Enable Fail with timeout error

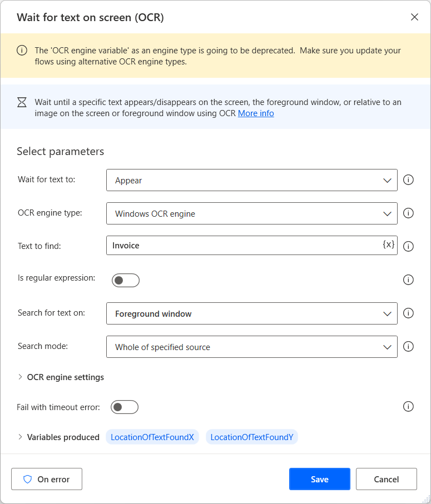tap(125, 407)
